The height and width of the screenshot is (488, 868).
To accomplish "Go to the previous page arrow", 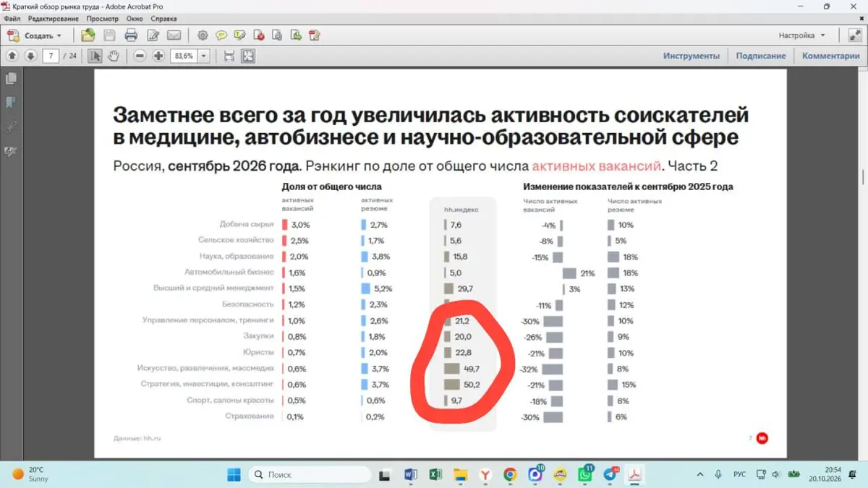I will coord(12,56).
